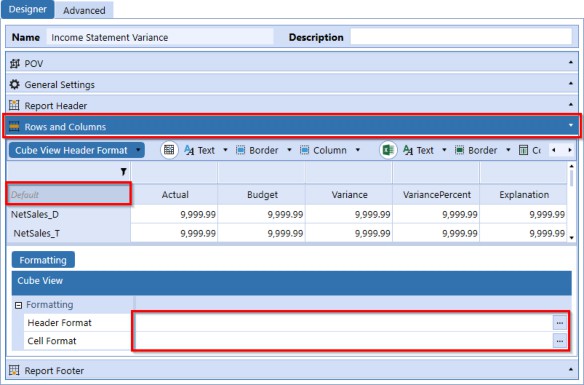Select the Default cell
Screen dimensions: 584x385
tap(69, 194)
